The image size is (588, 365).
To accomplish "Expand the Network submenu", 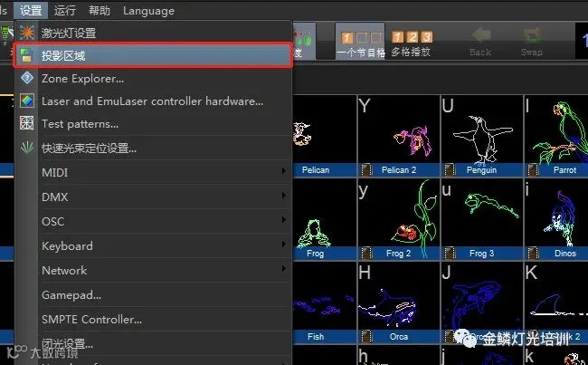I will 153,271.
